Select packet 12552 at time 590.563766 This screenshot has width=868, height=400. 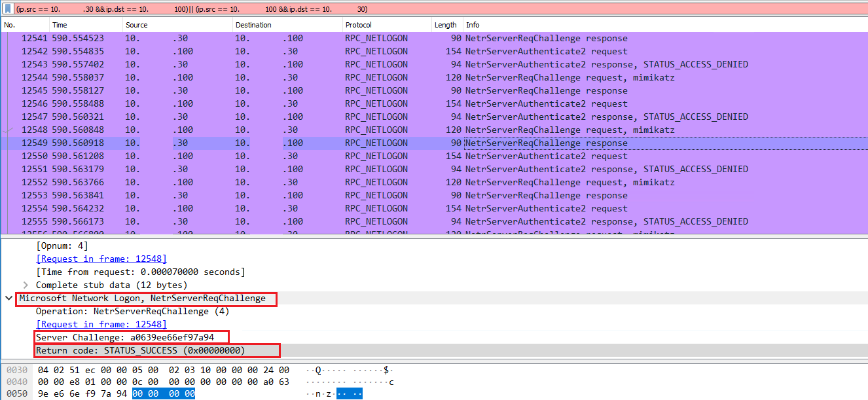434,182
